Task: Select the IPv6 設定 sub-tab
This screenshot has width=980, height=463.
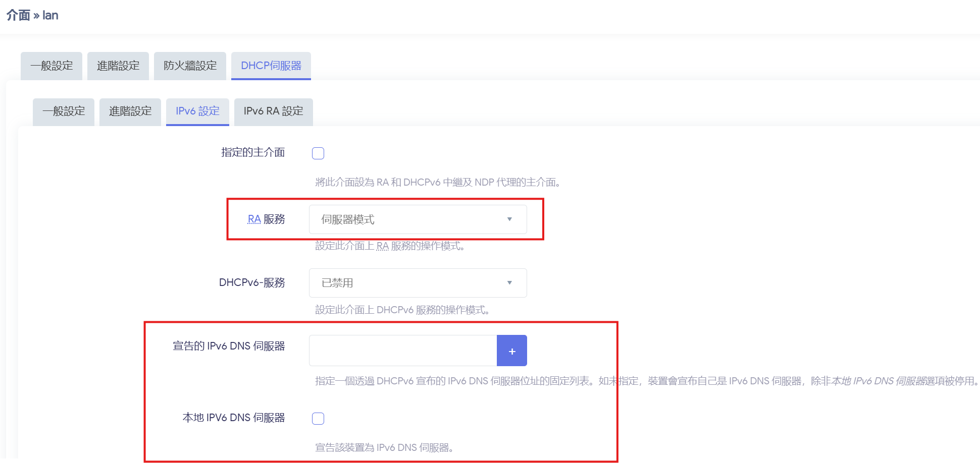Action: (x=197, y=111)
